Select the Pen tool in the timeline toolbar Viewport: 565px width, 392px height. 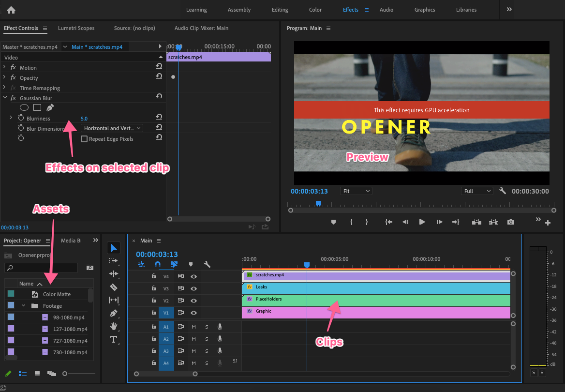[x=114, y=313]
